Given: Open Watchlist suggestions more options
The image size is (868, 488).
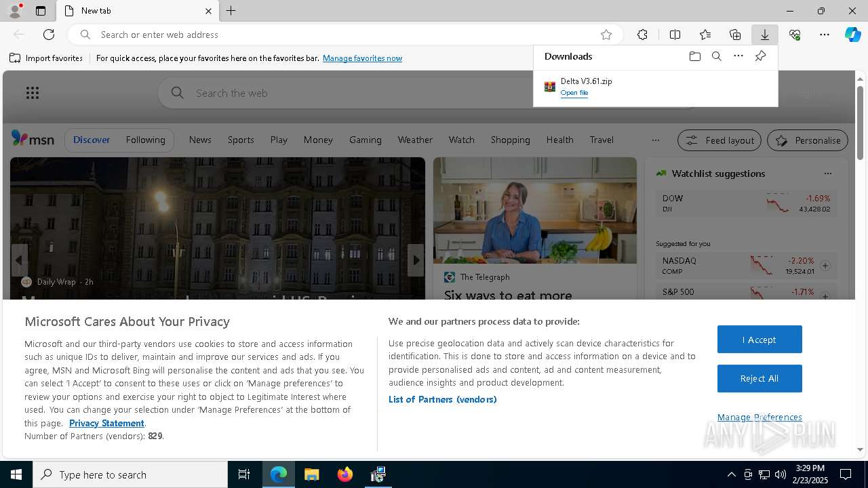Looking at the screenshot, I should click(x=827, y=174).
